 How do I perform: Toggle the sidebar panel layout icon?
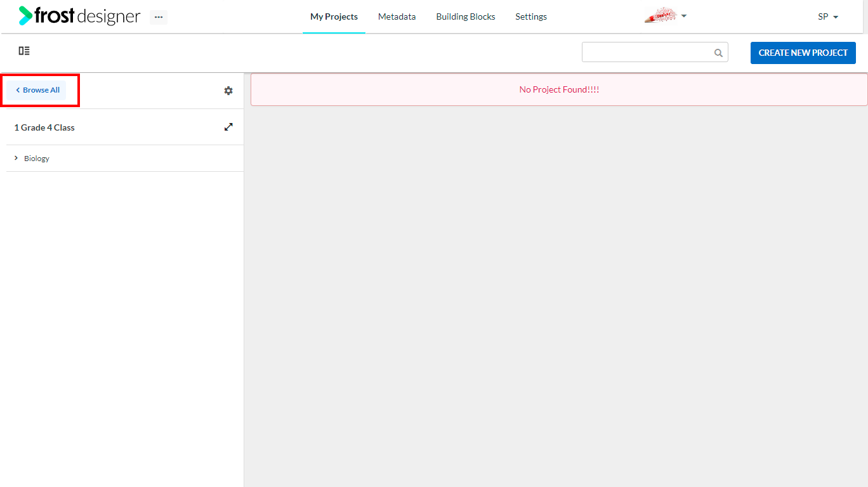[24, 51]
